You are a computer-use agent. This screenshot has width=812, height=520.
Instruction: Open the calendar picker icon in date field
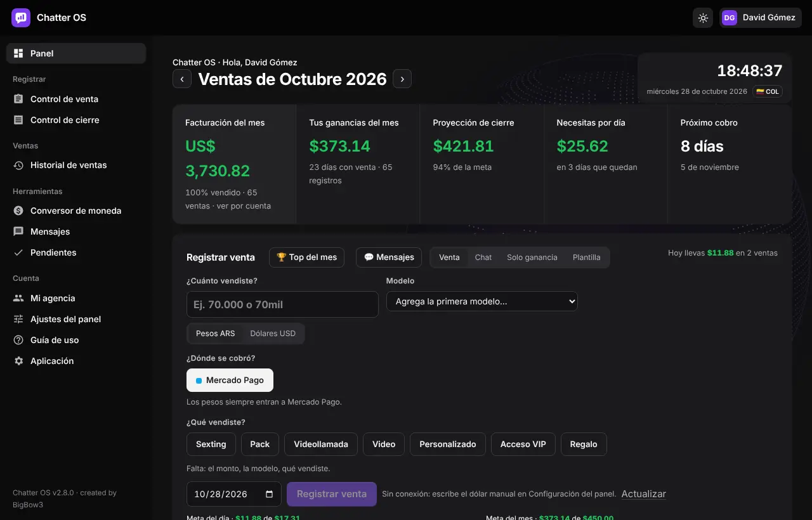click(x=269, y=494)
